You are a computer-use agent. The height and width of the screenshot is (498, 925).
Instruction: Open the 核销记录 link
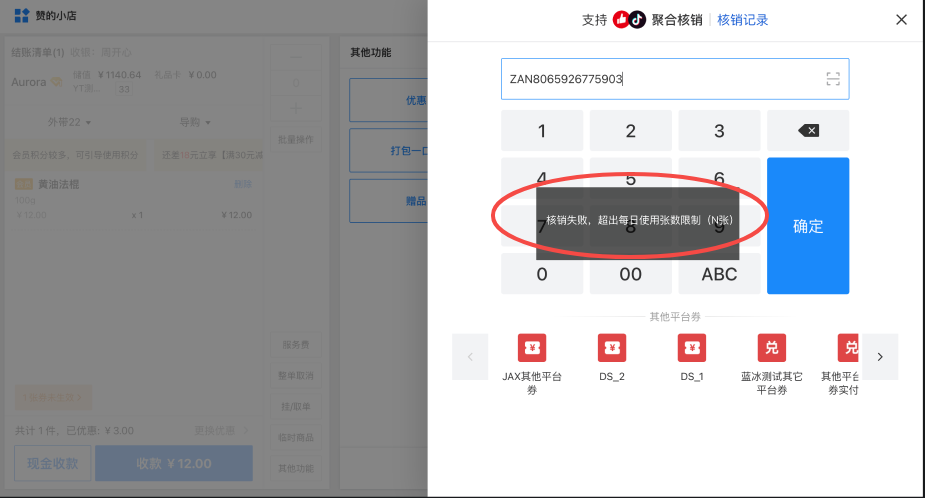(743, 20)
